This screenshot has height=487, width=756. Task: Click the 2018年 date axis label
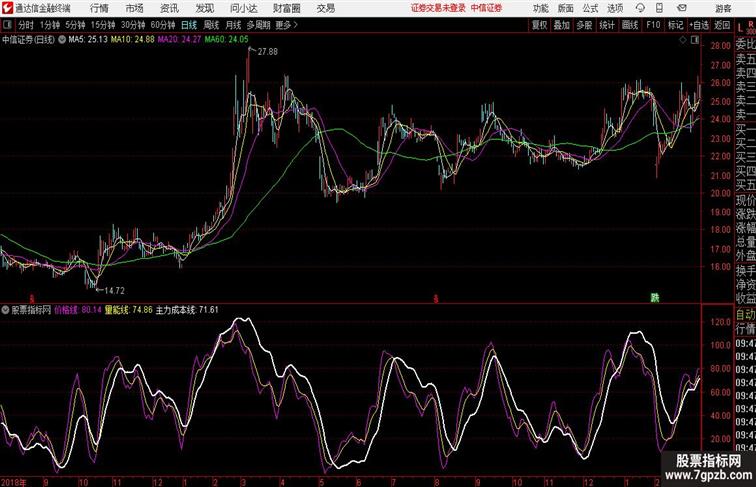click(x=14, y=482)
